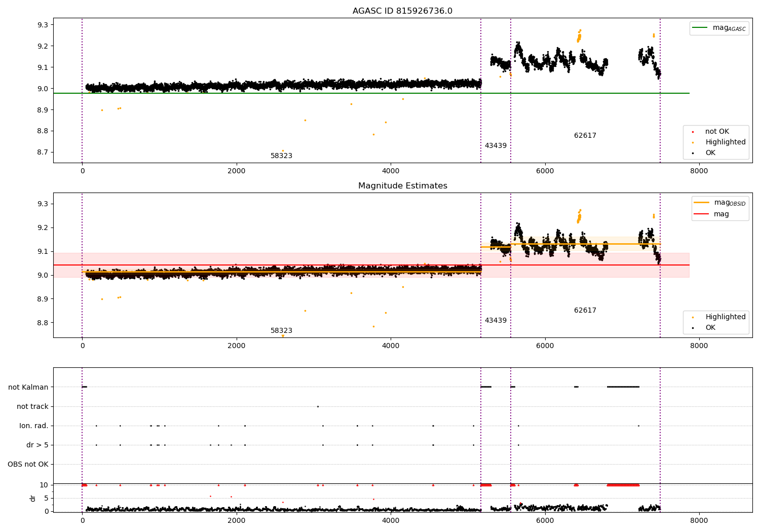Click 'Highlighted' legend entry in top plot
The height and width of the screenshot is (532, 760).
click(719, 142)
